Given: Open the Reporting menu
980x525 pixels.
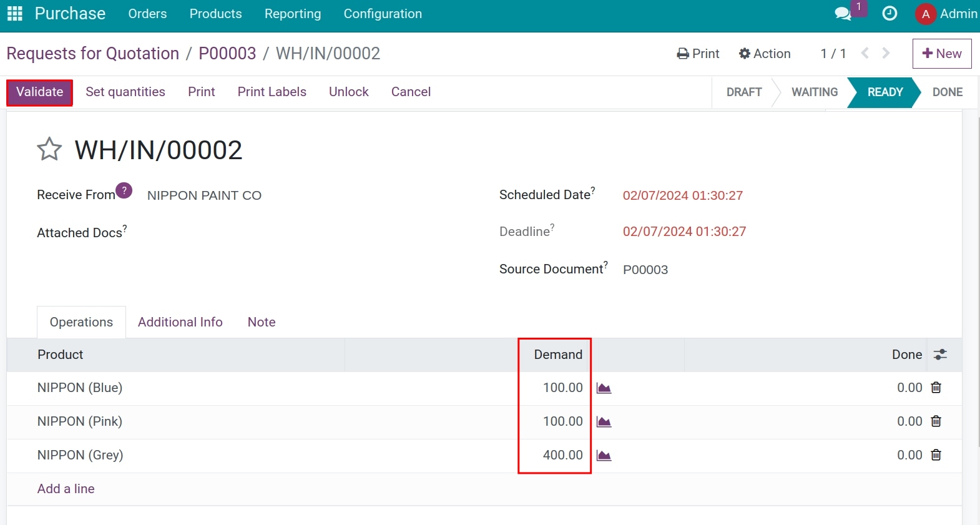Looking at the screenshot, I should (293, 14).
